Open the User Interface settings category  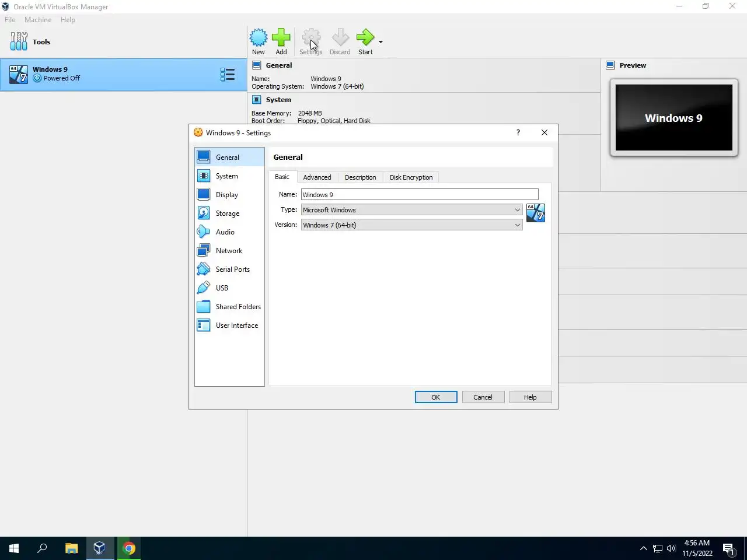[x=229, y=325]
